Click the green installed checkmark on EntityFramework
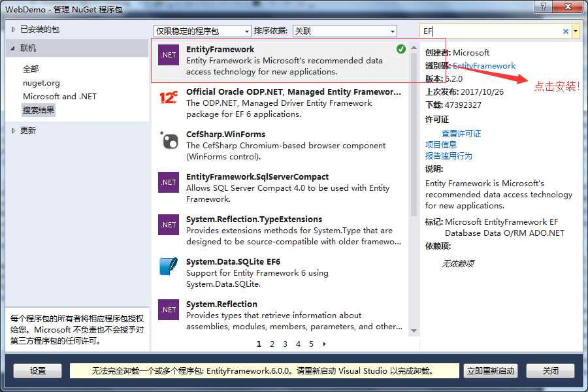This screenshot has height=392, width=588. pos(401,49)
